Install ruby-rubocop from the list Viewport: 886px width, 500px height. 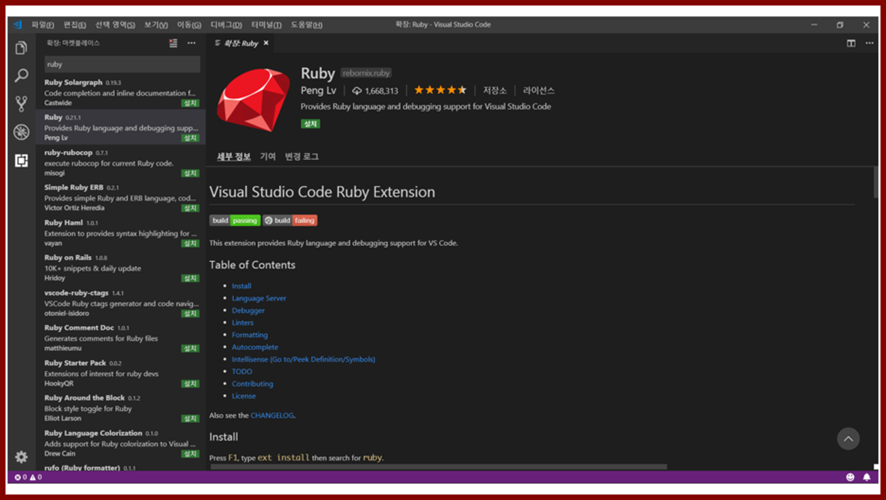[190, 173]
